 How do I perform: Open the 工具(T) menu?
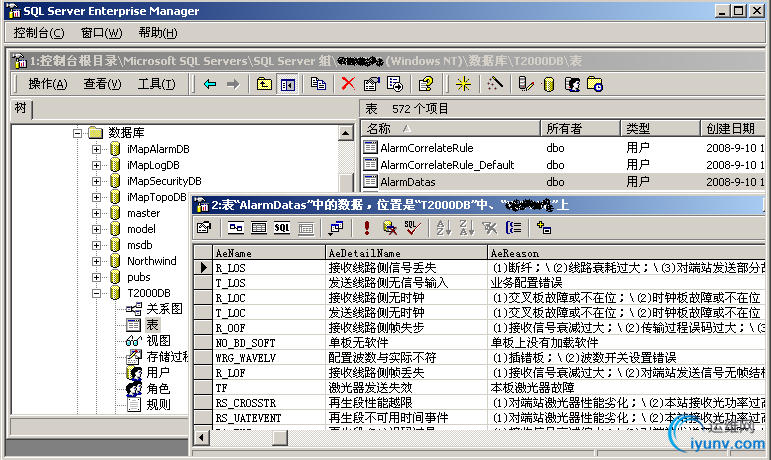(x=156, y=84)
